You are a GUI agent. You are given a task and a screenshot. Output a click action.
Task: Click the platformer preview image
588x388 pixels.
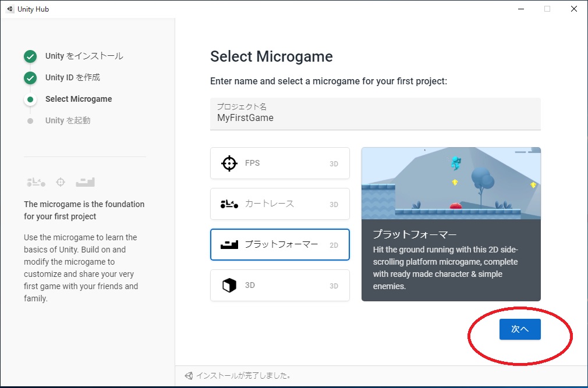(x=451, y=183)
